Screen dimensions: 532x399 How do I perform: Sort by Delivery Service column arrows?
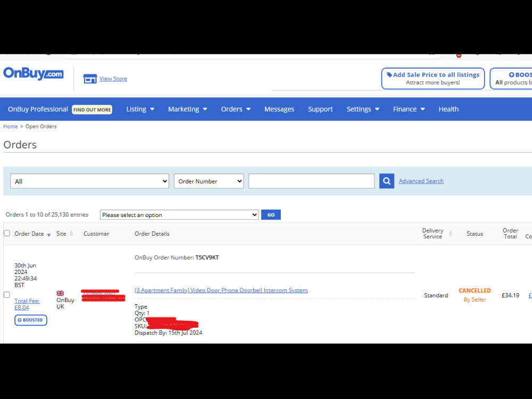tap(451, 234)
